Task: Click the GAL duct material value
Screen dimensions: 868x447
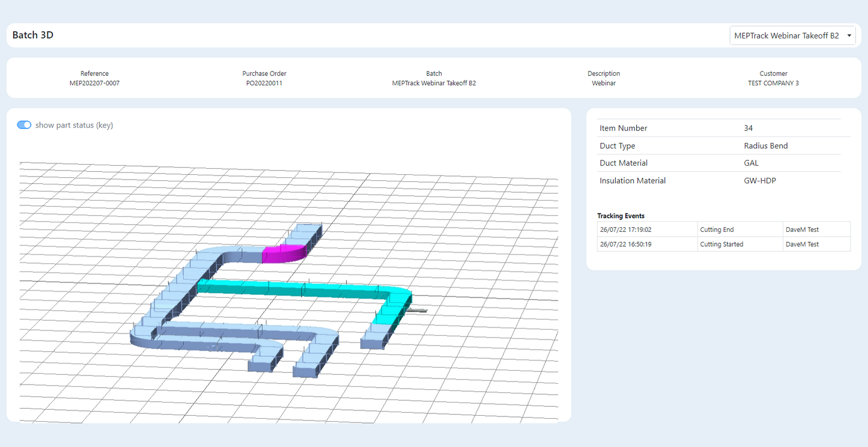Action: (x=751, y=163)
